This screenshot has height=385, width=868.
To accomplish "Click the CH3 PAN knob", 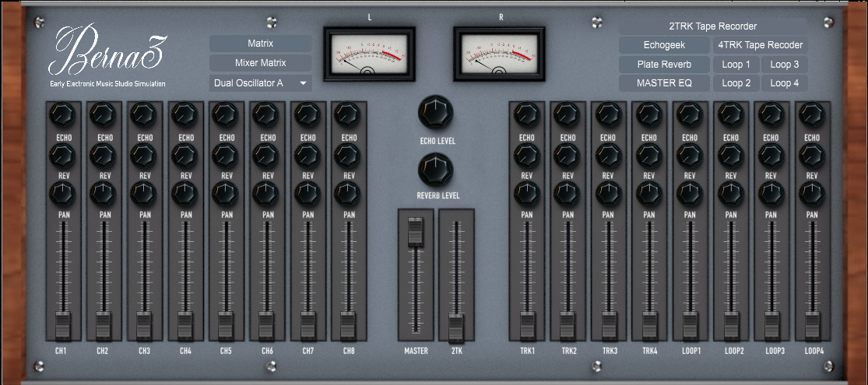I will point(144,194).
